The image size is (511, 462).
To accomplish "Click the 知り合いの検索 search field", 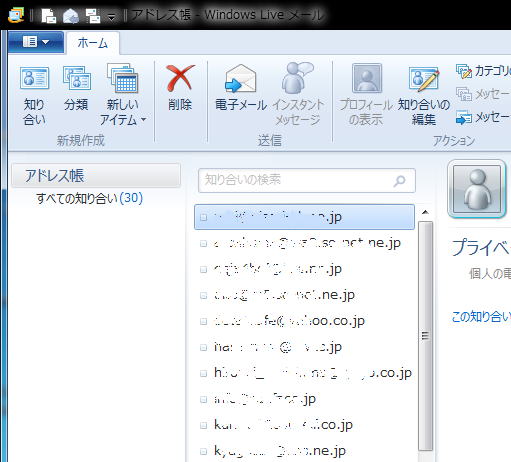I will 307,180.
